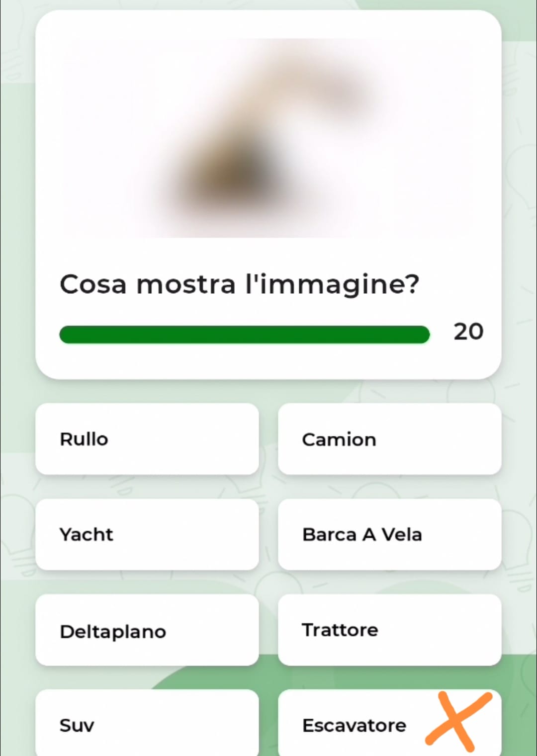Answer with the "Escavatore" option
The image size is (537, 756).
[354, 725]
